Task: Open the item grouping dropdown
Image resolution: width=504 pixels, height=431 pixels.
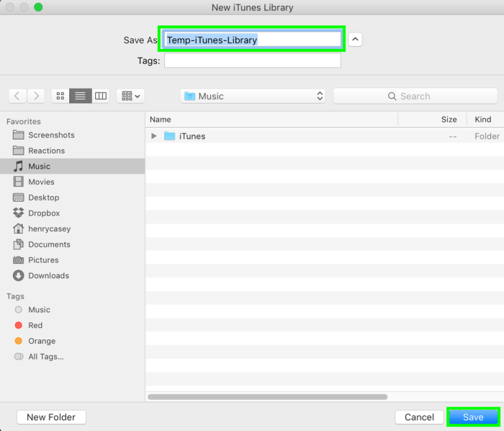Action: tap(130, 96)
